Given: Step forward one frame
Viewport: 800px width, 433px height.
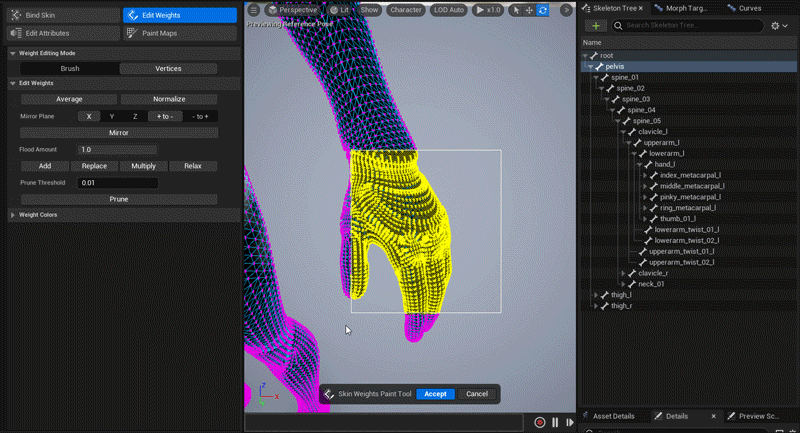Looking at the screenshot, I should click(569, 422).
